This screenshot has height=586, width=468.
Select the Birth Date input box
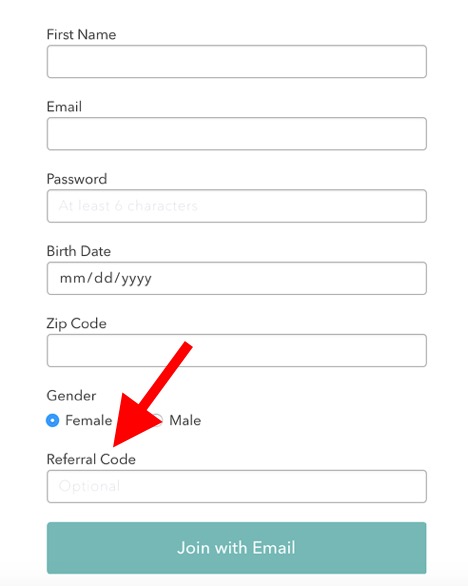tap(237, 278)
